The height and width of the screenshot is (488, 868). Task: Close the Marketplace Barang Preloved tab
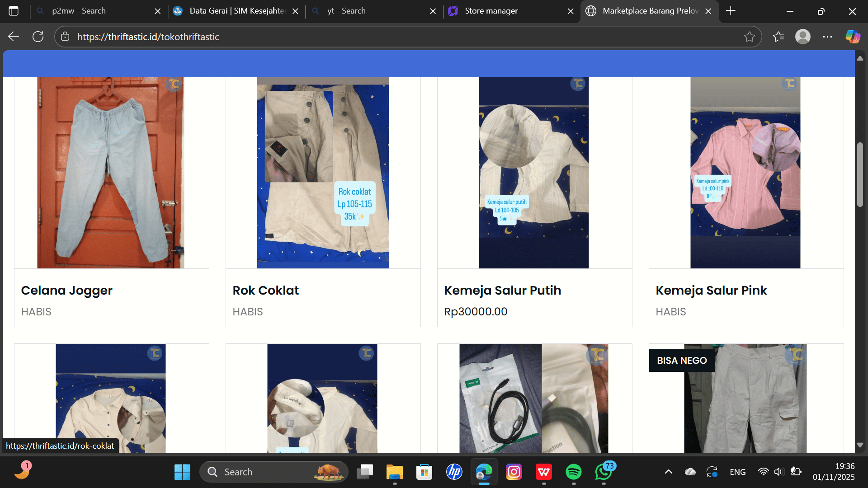point(708,11)
